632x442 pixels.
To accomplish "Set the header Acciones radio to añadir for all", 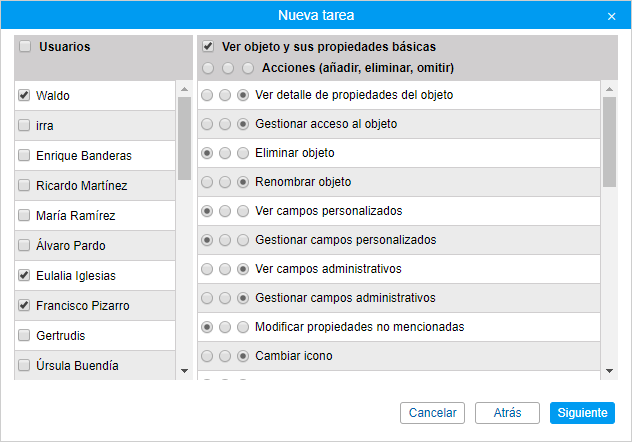I will [x=208, y=69].
